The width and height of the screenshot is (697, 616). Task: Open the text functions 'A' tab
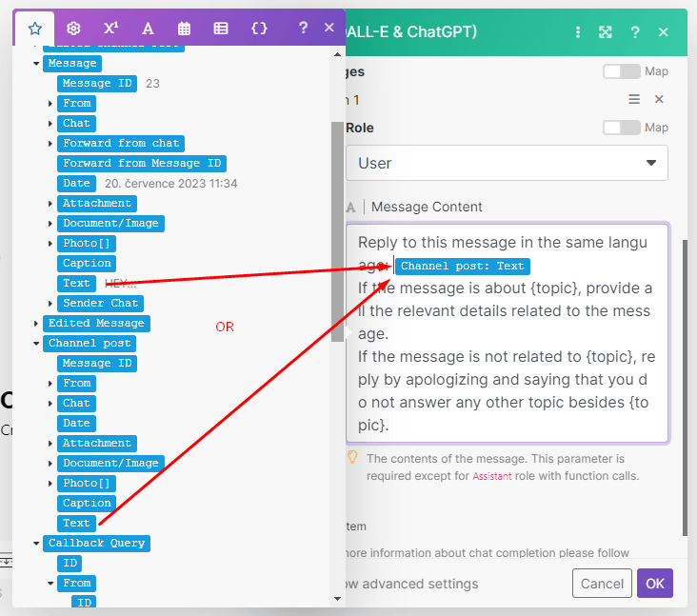tap(148, 29)
